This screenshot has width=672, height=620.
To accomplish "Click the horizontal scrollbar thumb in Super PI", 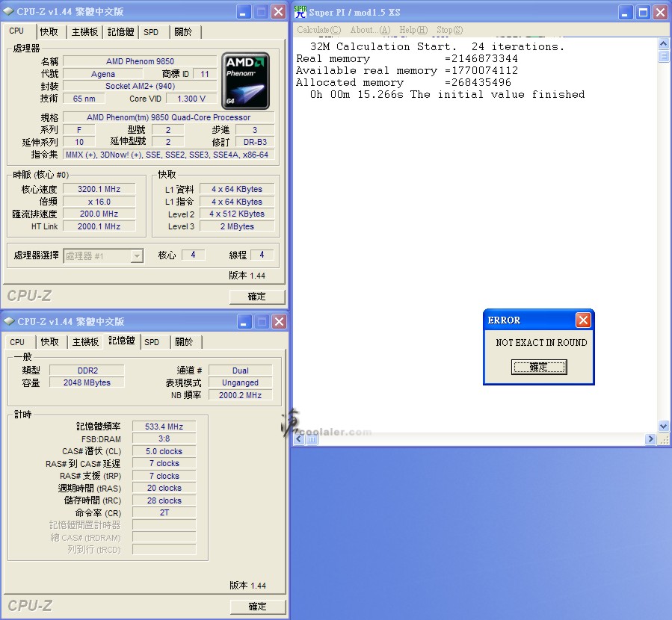I will [x=312, y=439].
